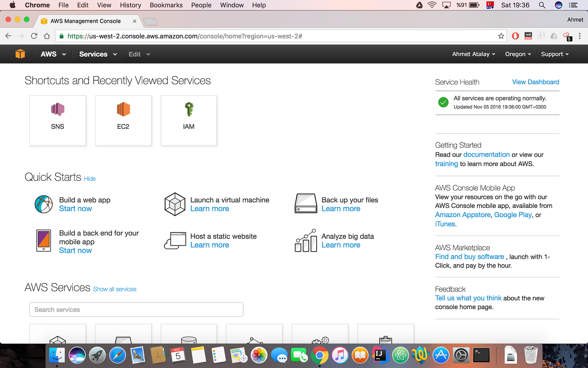This screenshot has width=588, height=368.
Task: Open IntelliJ IDEA from the dock
Action: click(x=380, y=355)
